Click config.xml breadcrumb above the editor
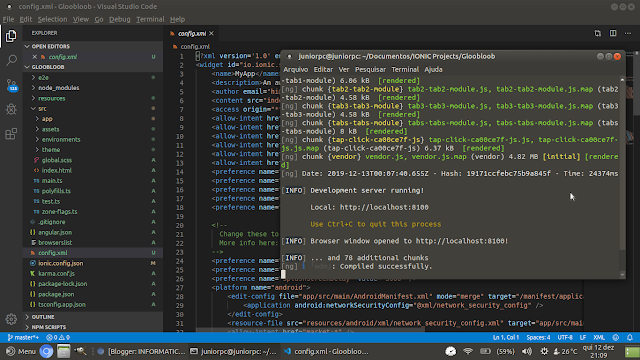Screen dimensions: 640x360 point(195,47)
